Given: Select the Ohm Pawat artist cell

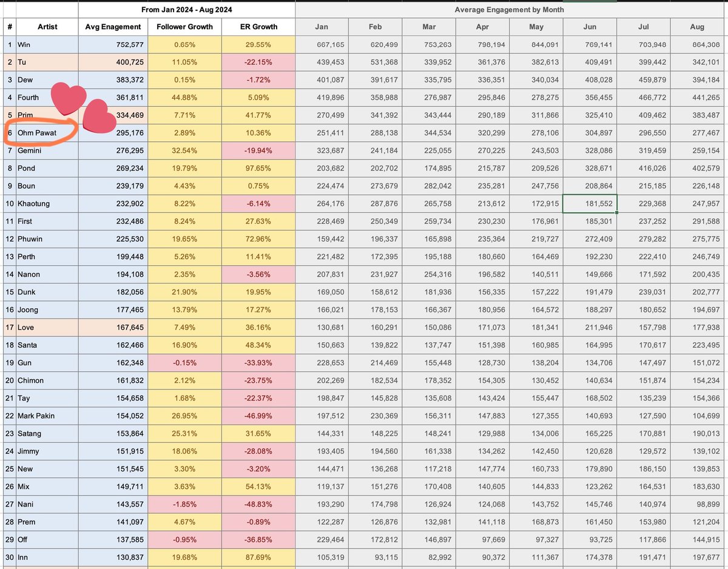Looking at the screenshot, I should (47, 132).
